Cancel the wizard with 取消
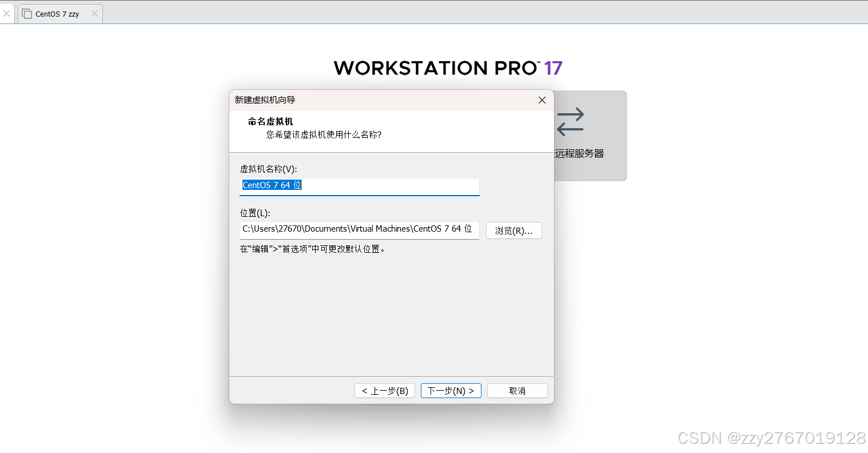Screen dimensions: 868x453 [517, 391]
